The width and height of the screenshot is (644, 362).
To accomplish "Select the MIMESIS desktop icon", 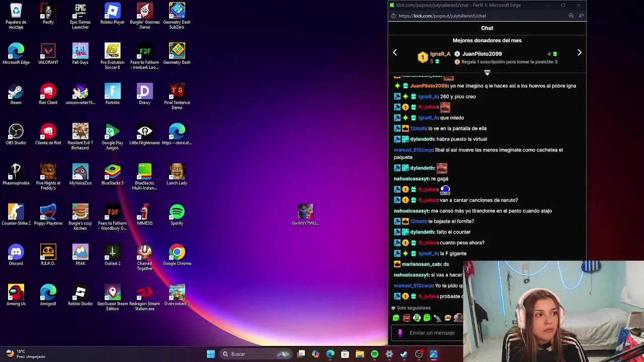I will pyautogui.click(x=145, y=215).
